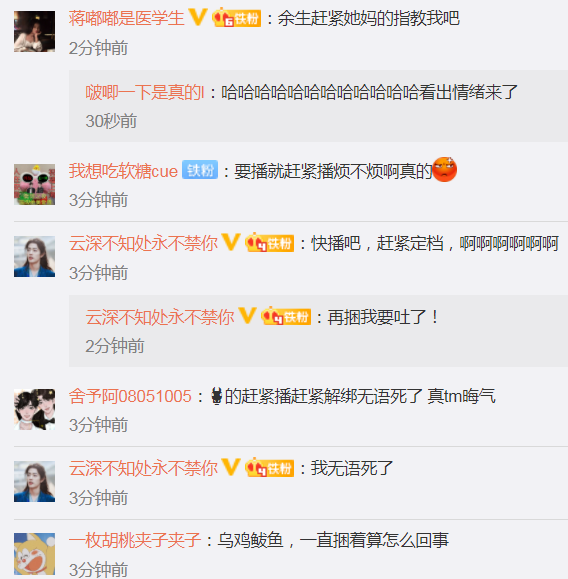The width and height of the screenshot is (568, 579).
Task: Click the 铁粉 crown badge in the 快播吧 comment
Action: tap(269, 243)
